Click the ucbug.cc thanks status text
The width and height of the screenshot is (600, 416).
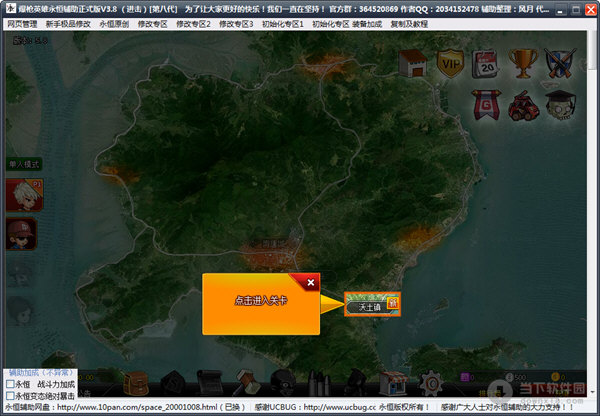click(341, 407)
